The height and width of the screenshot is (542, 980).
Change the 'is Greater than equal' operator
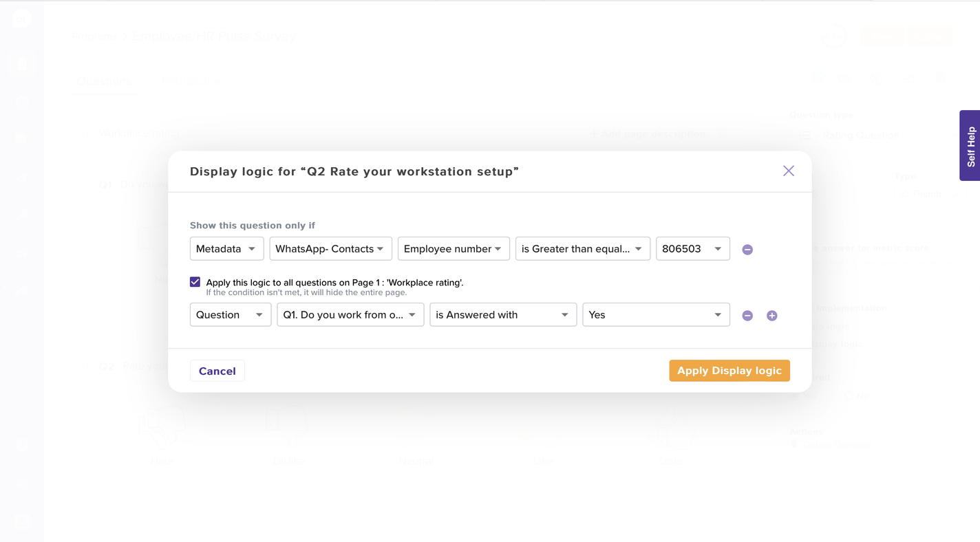pos(582,249)
